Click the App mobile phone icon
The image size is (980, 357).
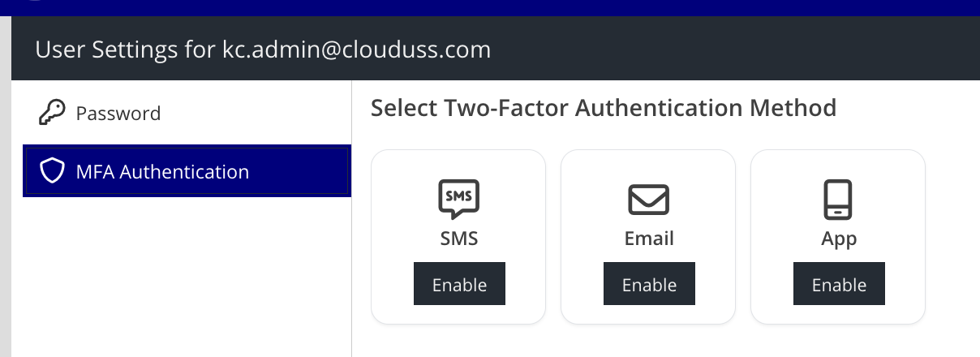tap(838, 200)
